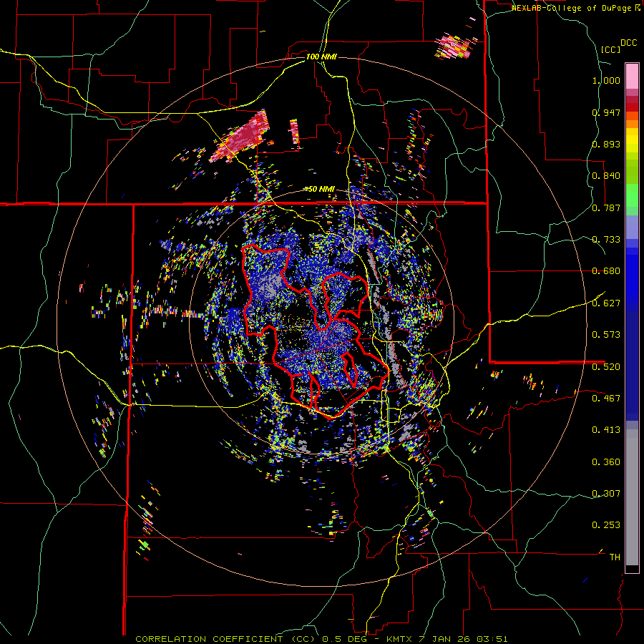Pick the gray segment of color bar
Screen dimensions: 644x644
click(x=632, y=497)
